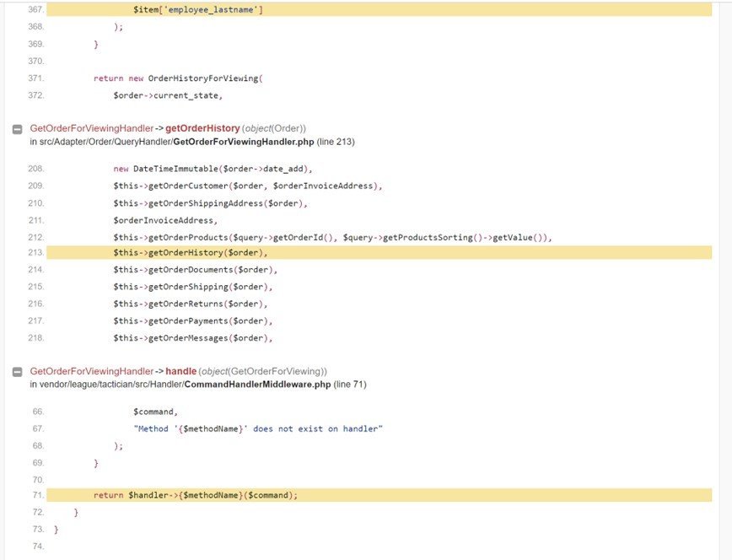Click line 214 getOrderDocuments call
Screen dimensions: 732x560
(196, 270)
